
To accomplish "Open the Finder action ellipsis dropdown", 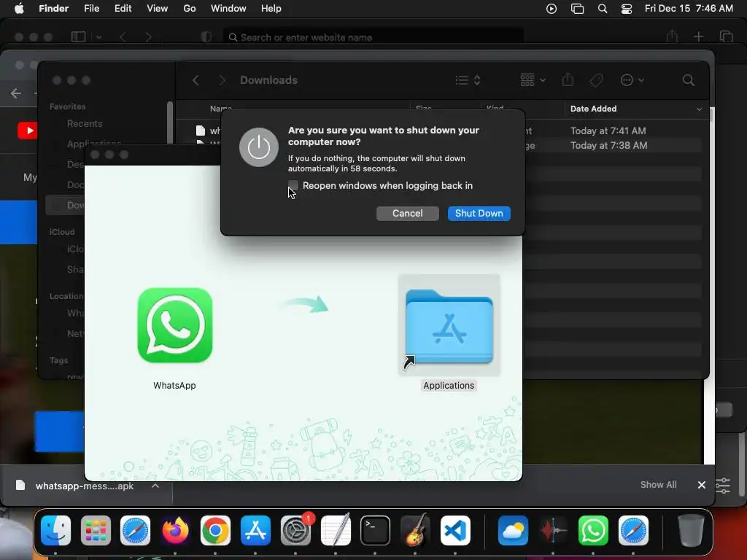I will [x=632, y=80].
